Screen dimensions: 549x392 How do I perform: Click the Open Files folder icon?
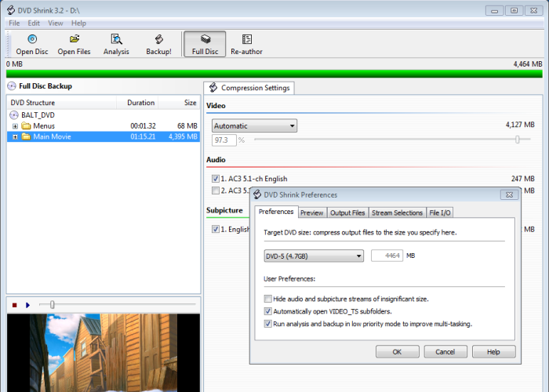75,40
